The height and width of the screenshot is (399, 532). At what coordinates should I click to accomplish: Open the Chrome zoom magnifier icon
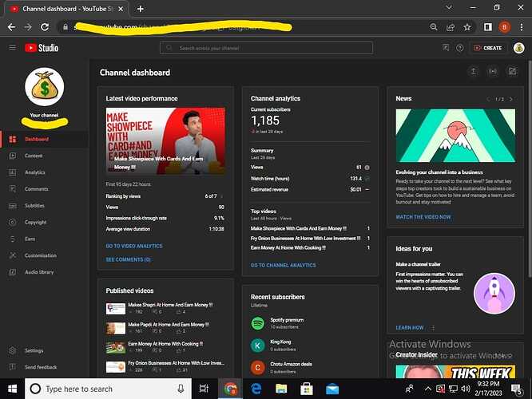tap(433, 27)
